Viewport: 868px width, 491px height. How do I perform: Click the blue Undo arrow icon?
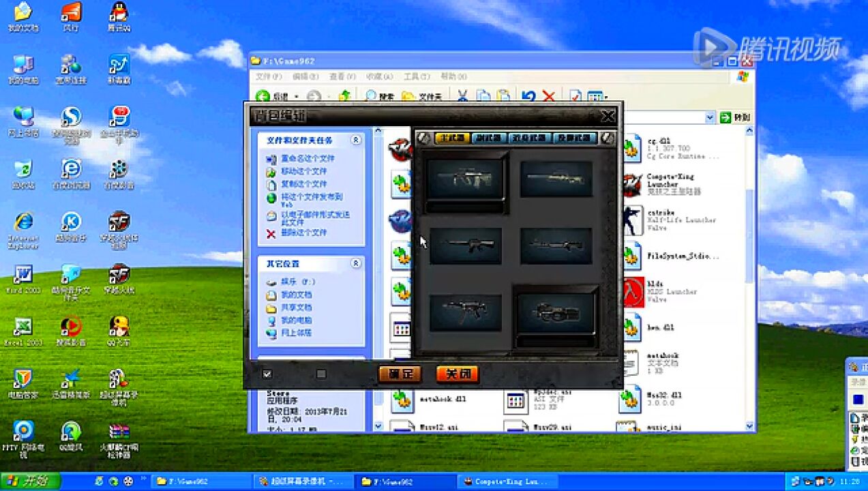(528, 96)
